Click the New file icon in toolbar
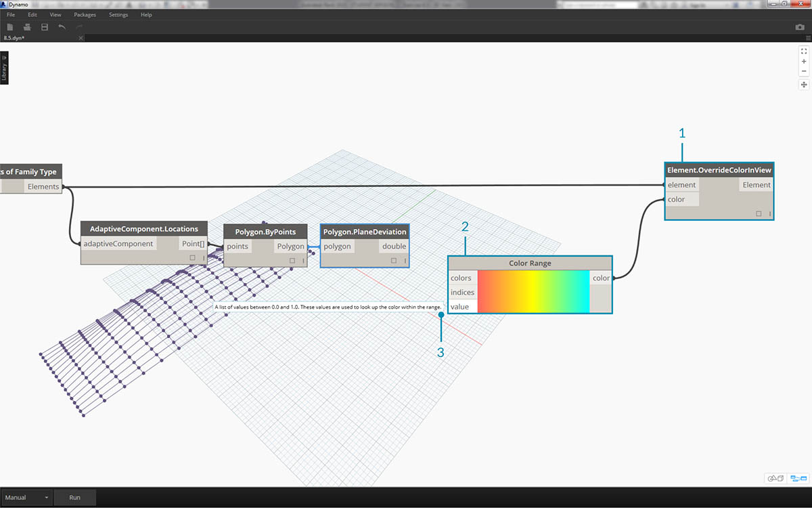 (10, 27)
